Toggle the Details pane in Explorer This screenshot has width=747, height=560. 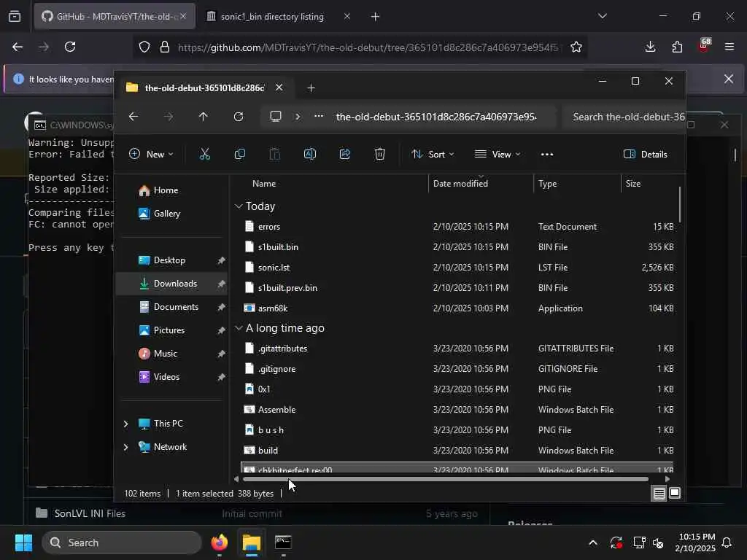click(646, 154)
